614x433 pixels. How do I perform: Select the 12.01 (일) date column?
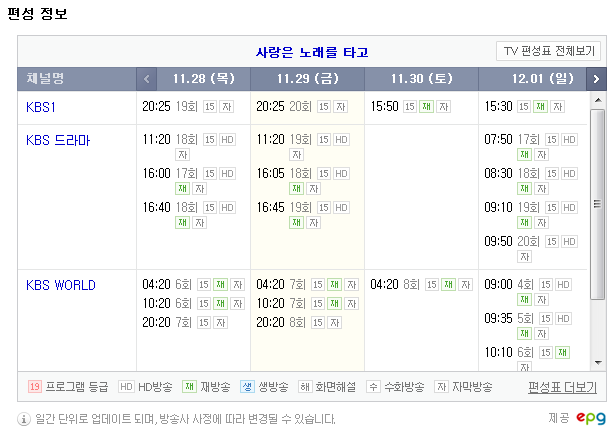543,79
